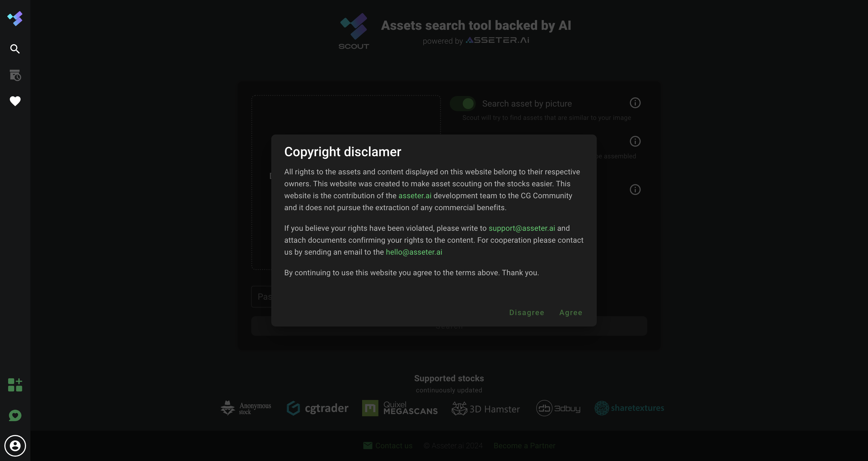Viewport: 868px width, 461px height.
Task: Click the Scout logo in the sidebar
Action: pyautogui.click(x=15, y=18)
